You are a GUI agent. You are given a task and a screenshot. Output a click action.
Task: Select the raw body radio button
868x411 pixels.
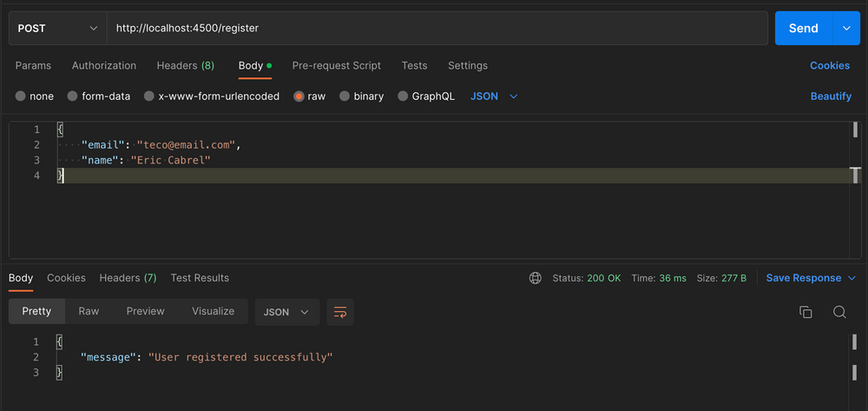pos(299,96)
